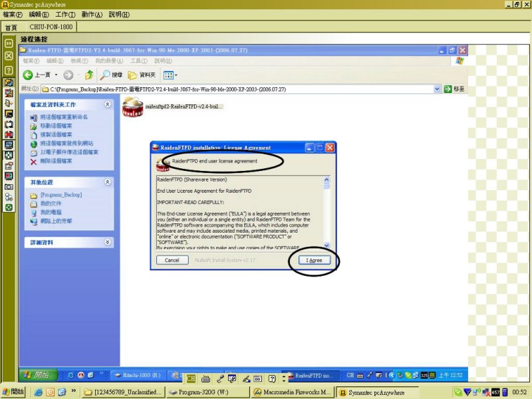Open pcAnywhere 檔案(F) menu
This screenshot has width=532, height=399.
(x=12, y=15)
